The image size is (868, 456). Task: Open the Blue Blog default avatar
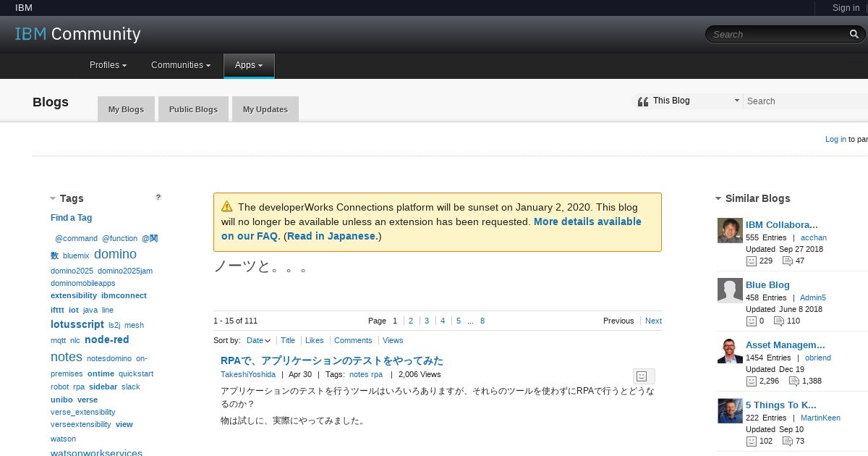pyautogui.click(x=730, y=291)
